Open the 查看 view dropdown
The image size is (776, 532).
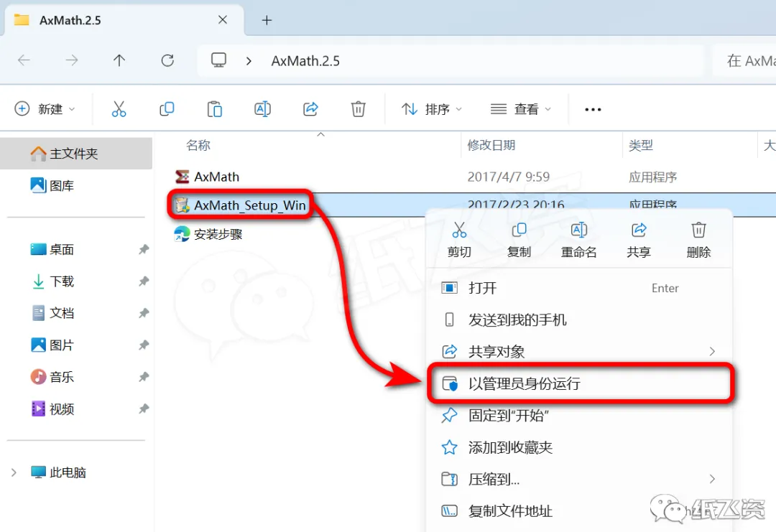(520, 109)
